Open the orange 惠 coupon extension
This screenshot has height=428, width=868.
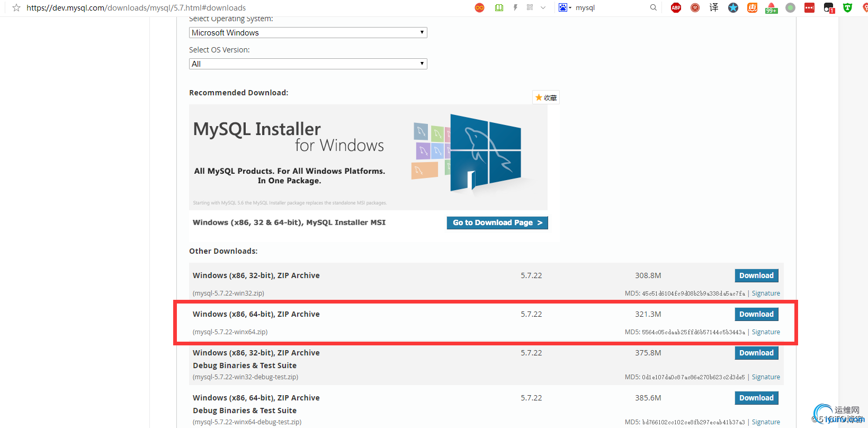[x=752, y=7]
